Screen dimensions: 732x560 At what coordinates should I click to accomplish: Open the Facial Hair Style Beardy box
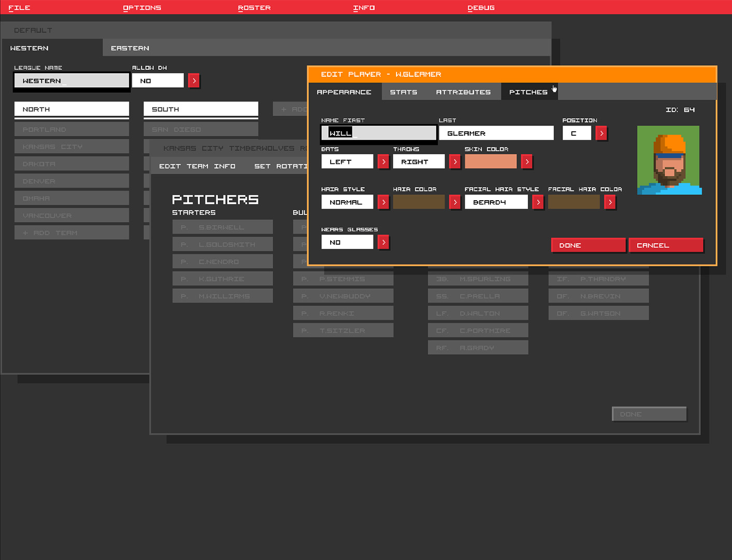[496, 202]
